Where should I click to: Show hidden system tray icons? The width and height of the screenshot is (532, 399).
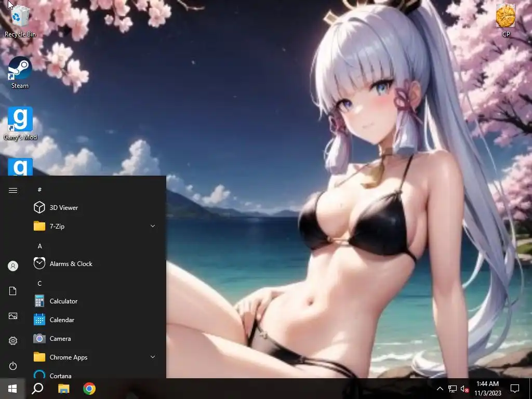(440, 389)
